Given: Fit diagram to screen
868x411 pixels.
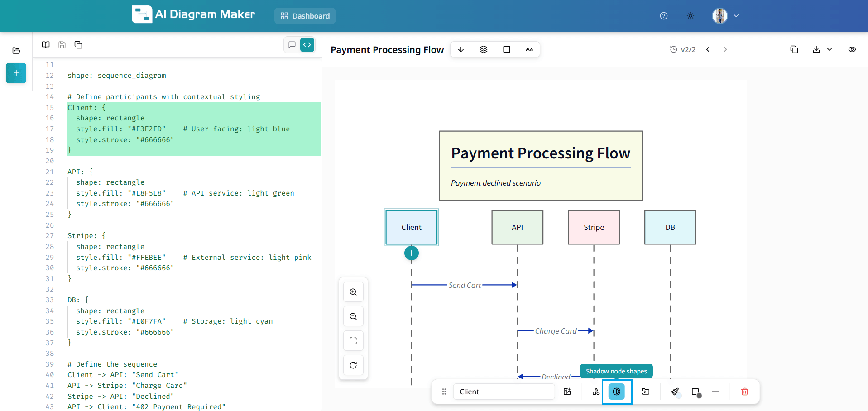Looking at the screenshot, I should point(353,341).
